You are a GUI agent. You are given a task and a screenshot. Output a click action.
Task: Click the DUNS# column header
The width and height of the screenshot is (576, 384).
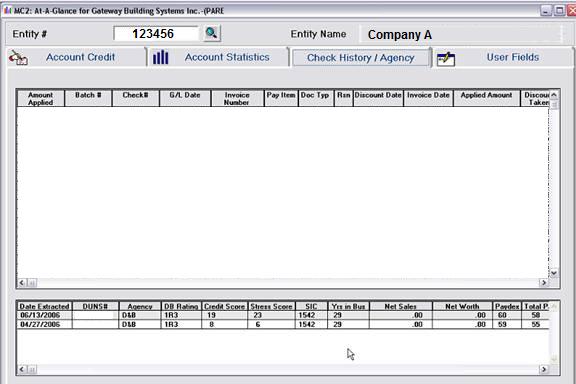pos(95,306)
